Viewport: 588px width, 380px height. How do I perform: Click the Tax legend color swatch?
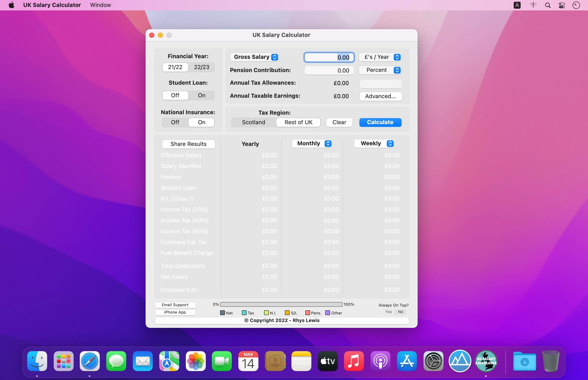coord(244,313)
